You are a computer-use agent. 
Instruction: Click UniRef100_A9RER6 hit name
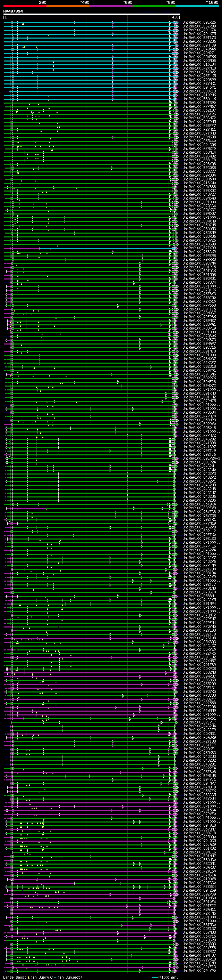point(199,256)
